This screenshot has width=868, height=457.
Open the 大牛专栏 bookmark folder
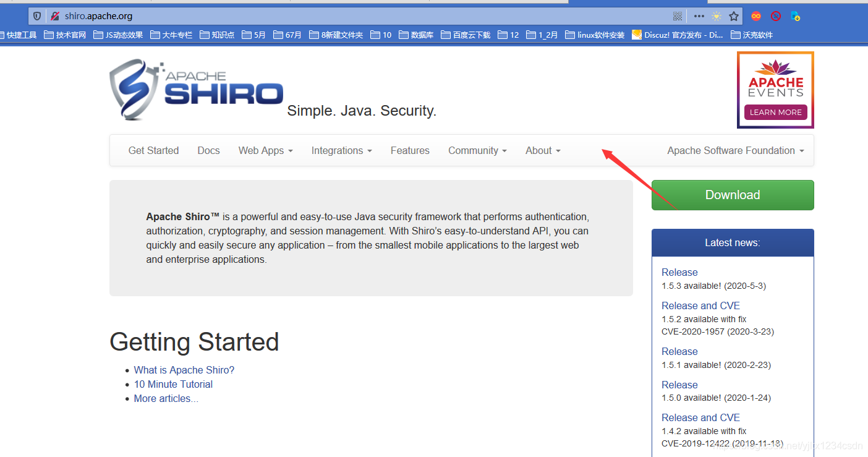tap(171, 35)
